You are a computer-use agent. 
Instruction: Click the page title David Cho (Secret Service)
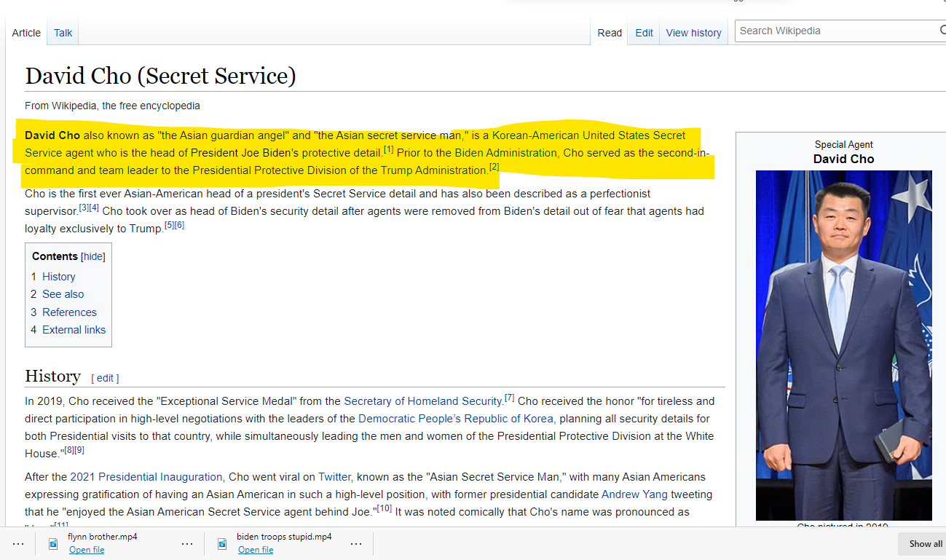coord(160,76)
